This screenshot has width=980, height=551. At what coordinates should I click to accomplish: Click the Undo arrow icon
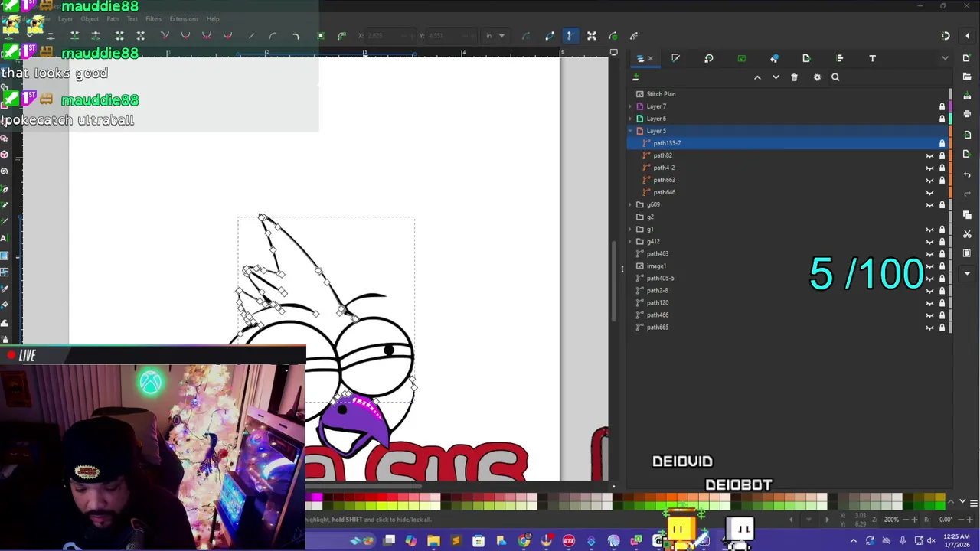tap(967, 174)
